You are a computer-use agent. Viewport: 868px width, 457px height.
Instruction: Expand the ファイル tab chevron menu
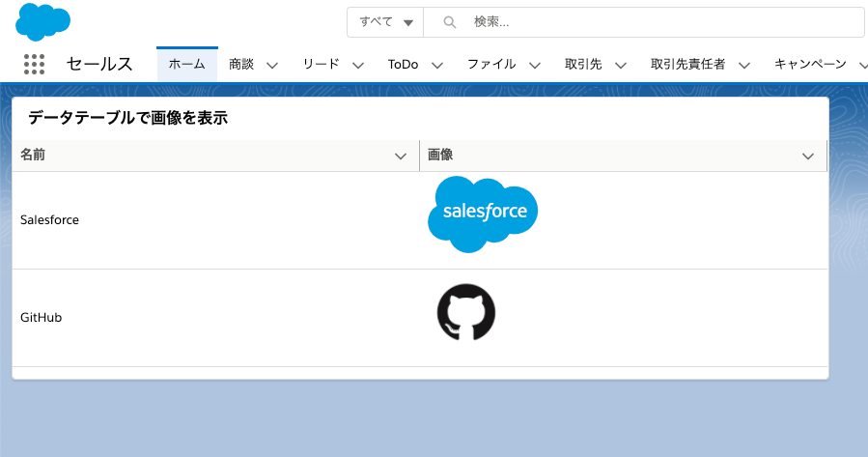(535, 66)
